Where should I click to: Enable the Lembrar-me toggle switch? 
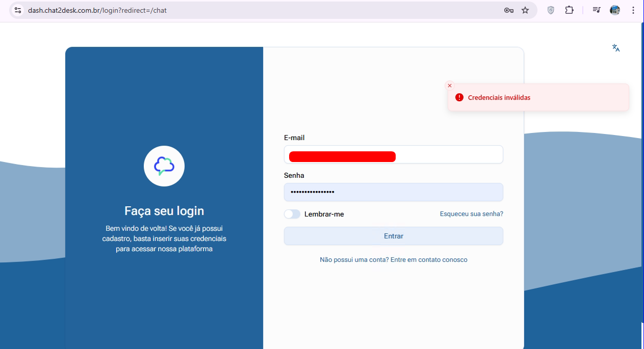292,214
